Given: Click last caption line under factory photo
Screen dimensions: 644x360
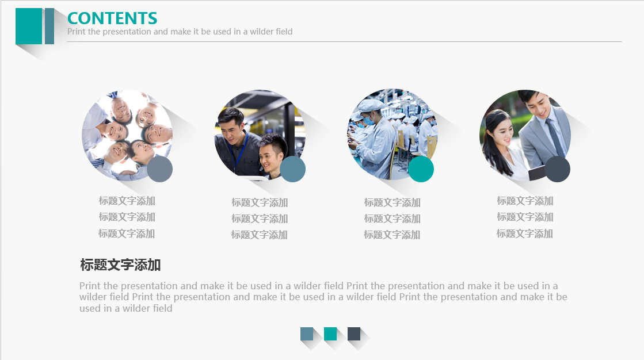Looking at the screenshot, I should [392, 235].
